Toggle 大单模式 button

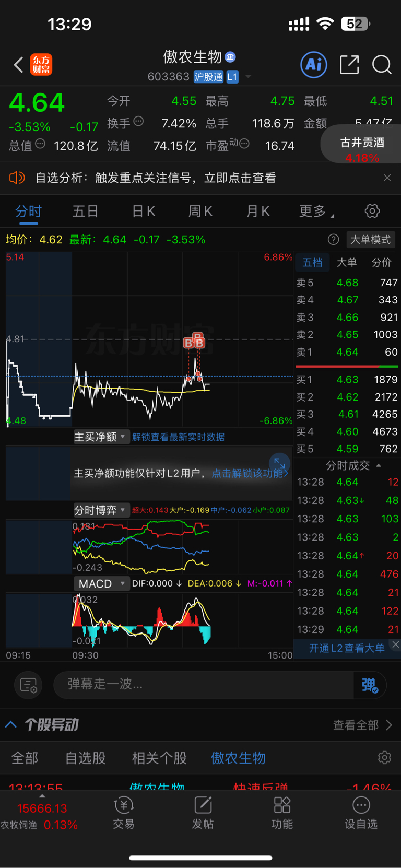click(x=371, y=239)
